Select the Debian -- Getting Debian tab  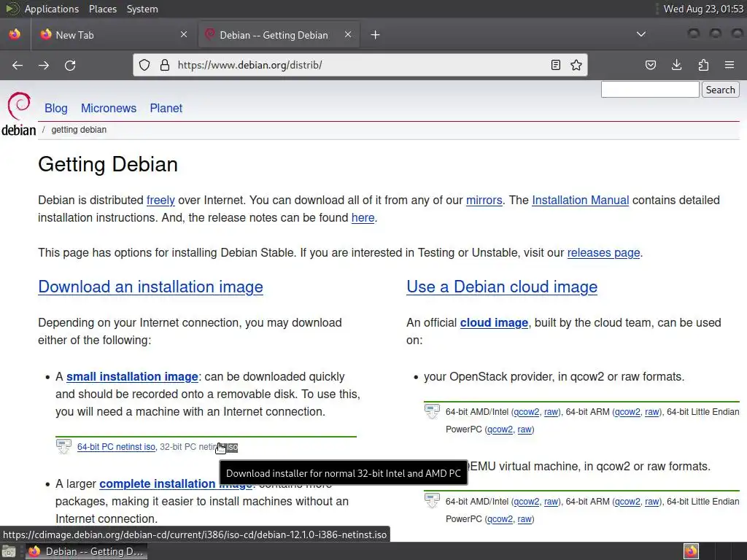pos(278,35)
